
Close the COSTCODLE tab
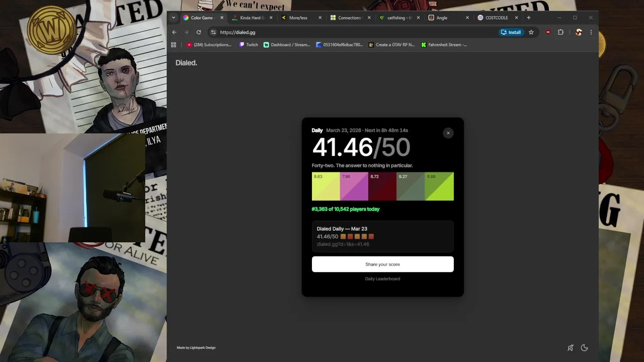pyautogui.click(x=516, y=18)
